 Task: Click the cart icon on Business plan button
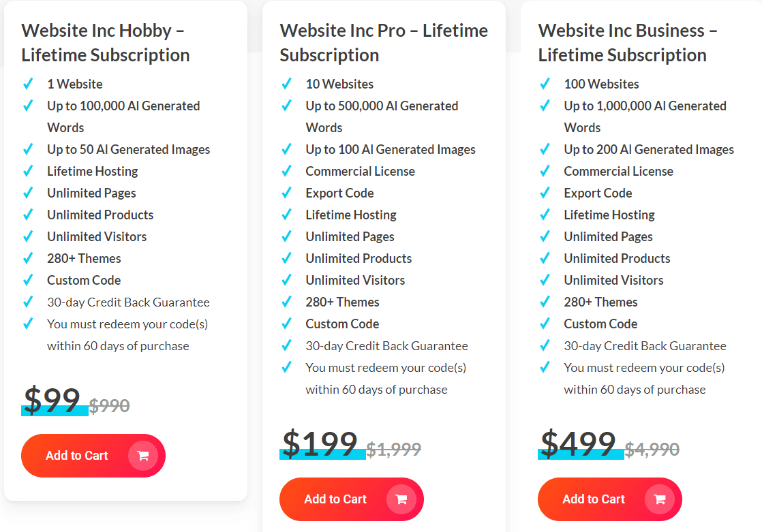tap(660, 499)
